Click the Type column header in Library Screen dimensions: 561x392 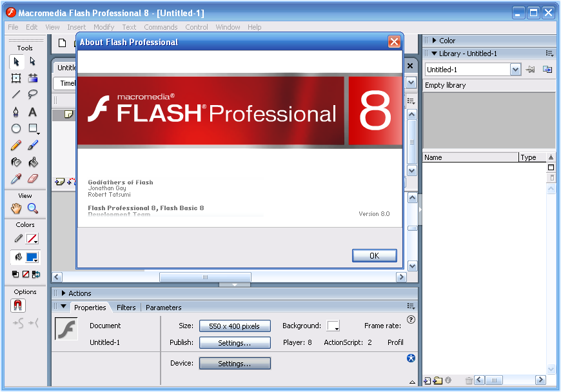click(533, 157)
